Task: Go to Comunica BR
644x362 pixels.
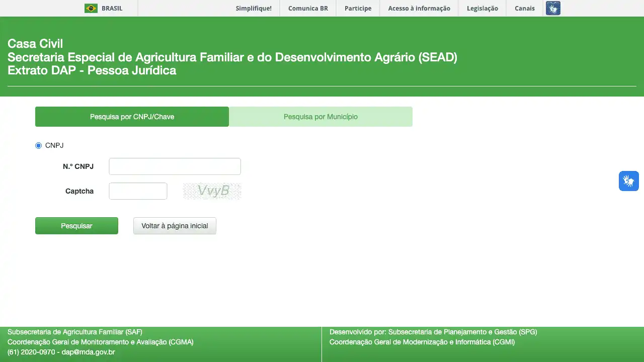Action: (308, 9)
